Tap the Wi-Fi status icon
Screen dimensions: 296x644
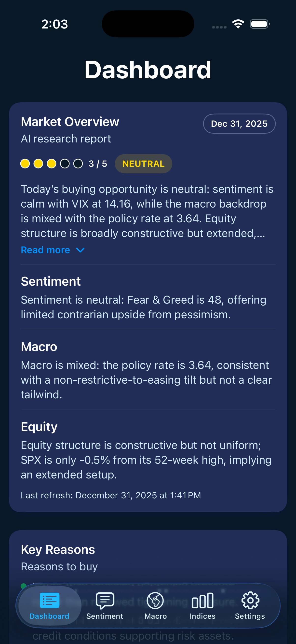pos(238,24)
